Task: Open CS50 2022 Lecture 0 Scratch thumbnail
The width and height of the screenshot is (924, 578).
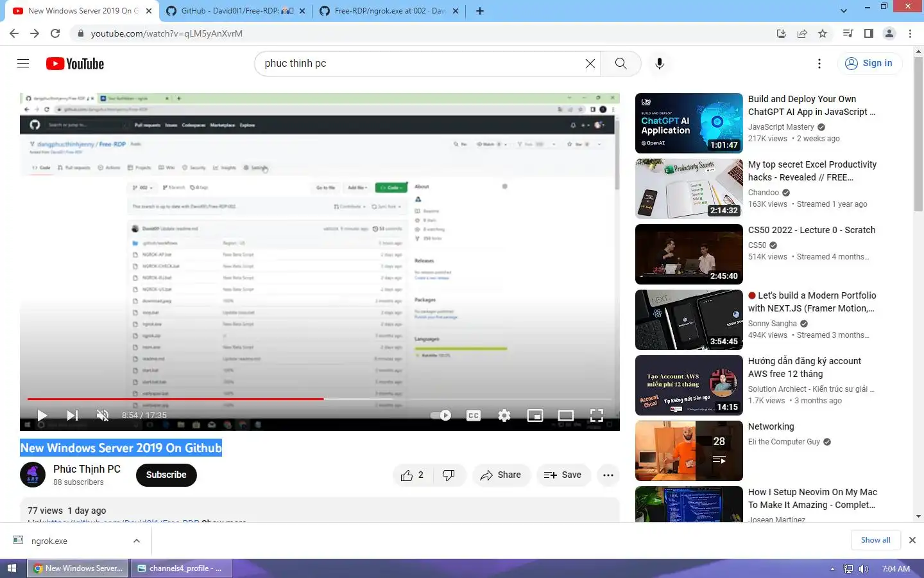Action: [689, 254]
